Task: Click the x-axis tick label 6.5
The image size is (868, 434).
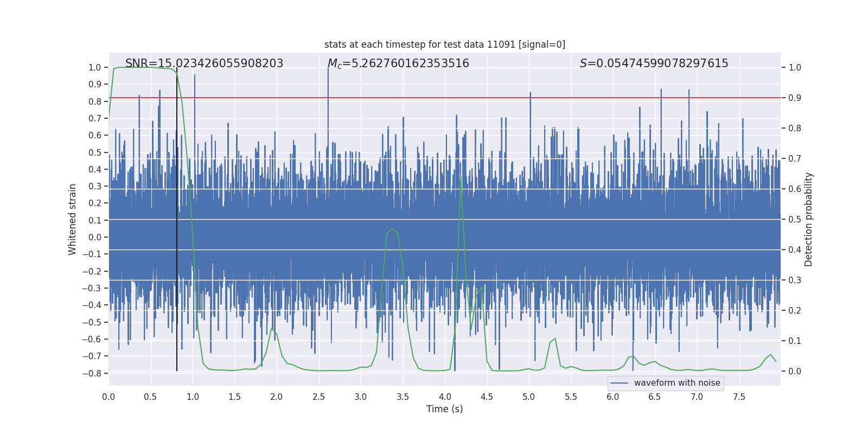Action: [x=655, y=397]
